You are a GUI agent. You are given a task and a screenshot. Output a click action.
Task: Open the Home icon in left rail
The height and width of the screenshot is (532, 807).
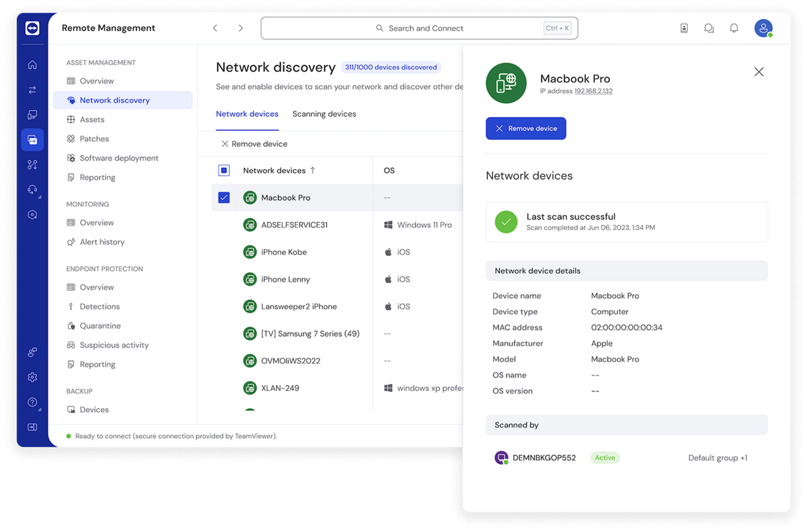[x=32, y=65]
